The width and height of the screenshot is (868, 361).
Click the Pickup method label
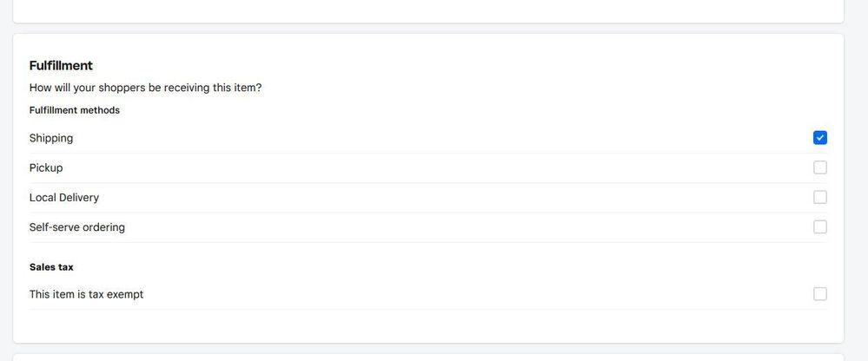tap(46, 167)
